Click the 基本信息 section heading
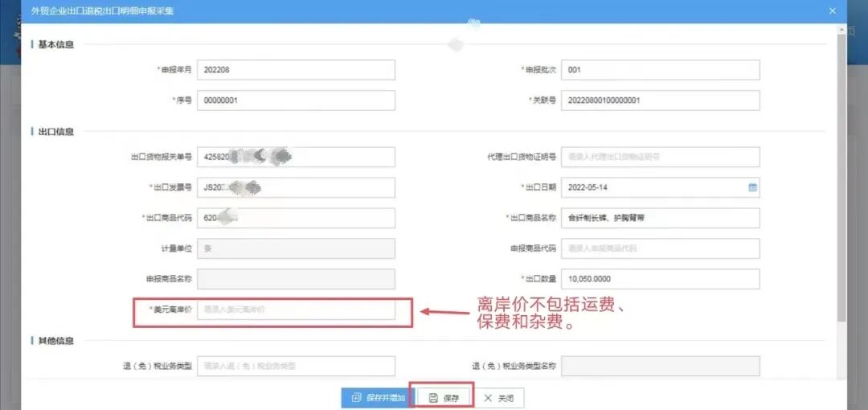 (55, 44)
